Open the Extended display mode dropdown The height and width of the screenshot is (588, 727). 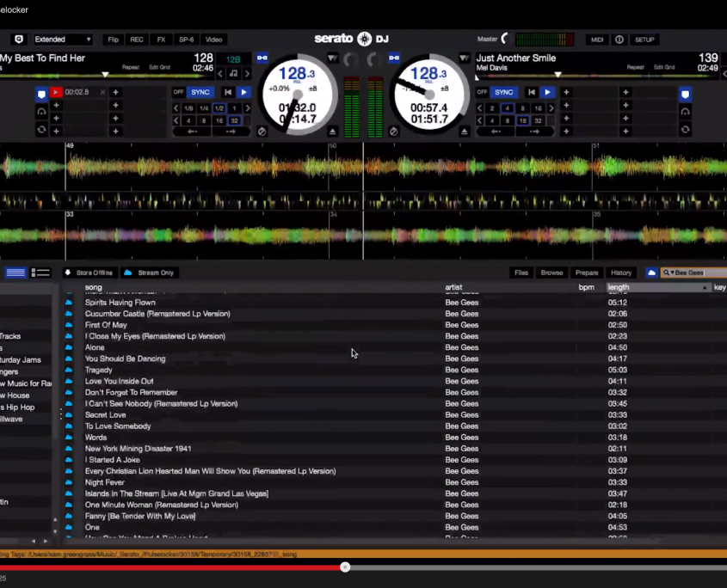(62, 39)
